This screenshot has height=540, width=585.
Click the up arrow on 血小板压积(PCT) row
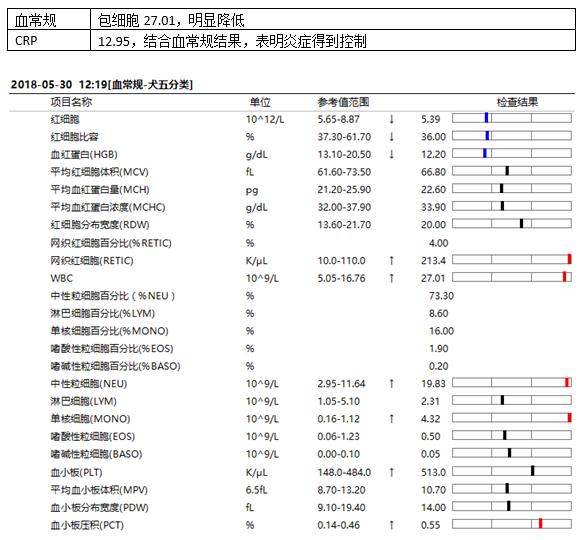click(391, 525)
